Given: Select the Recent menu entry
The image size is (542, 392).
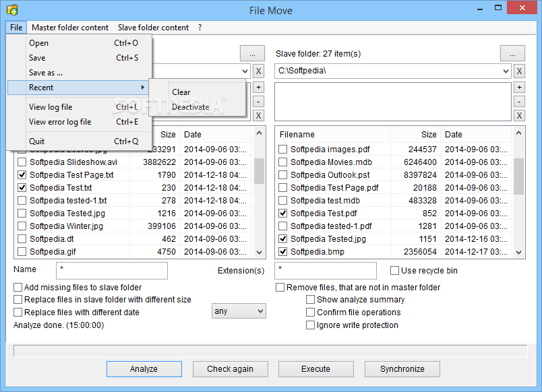Looking at the screenshot, I should [x=78, y=88].
